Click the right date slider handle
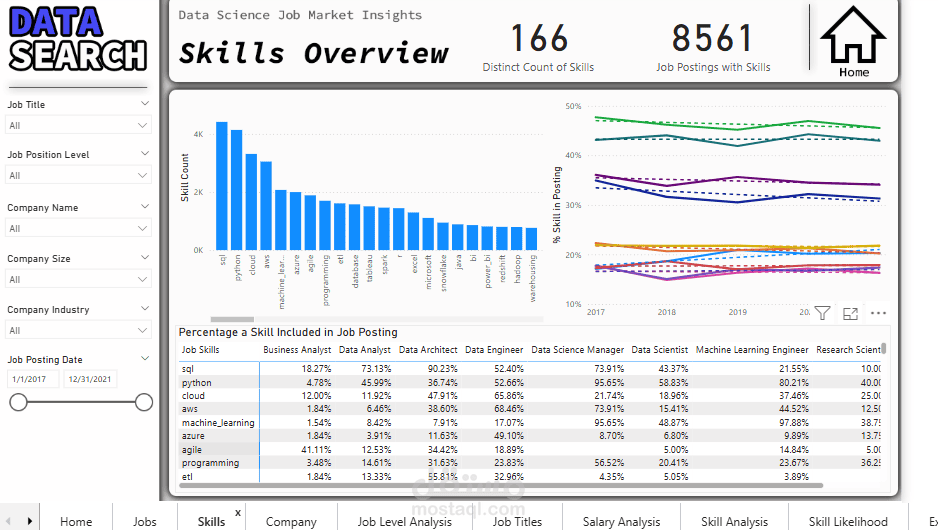This screenshot has width=938, height=530. click(x=144, y=402)
